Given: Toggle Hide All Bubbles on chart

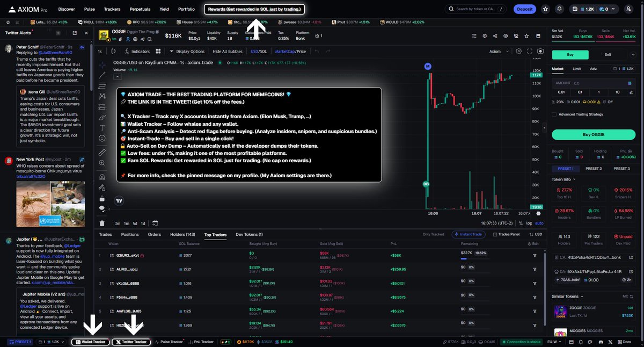Looking at the screenshot, I should [228, 52].
